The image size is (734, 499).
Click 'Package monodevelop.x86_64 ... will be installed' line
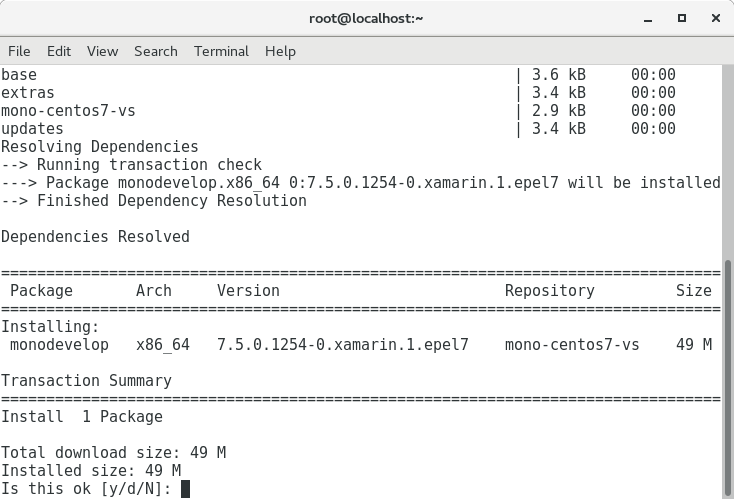coord(360,183)
